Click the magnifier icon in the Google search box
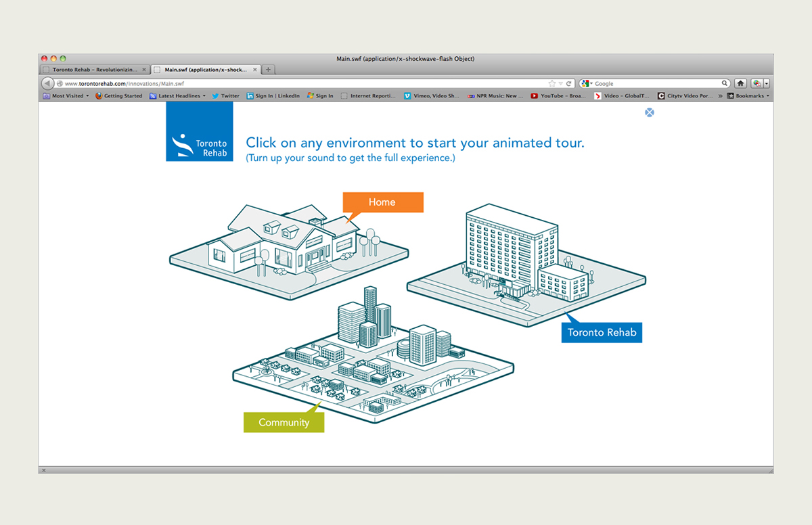The height and width of the screenshot is (525, 812). [725, 83]
